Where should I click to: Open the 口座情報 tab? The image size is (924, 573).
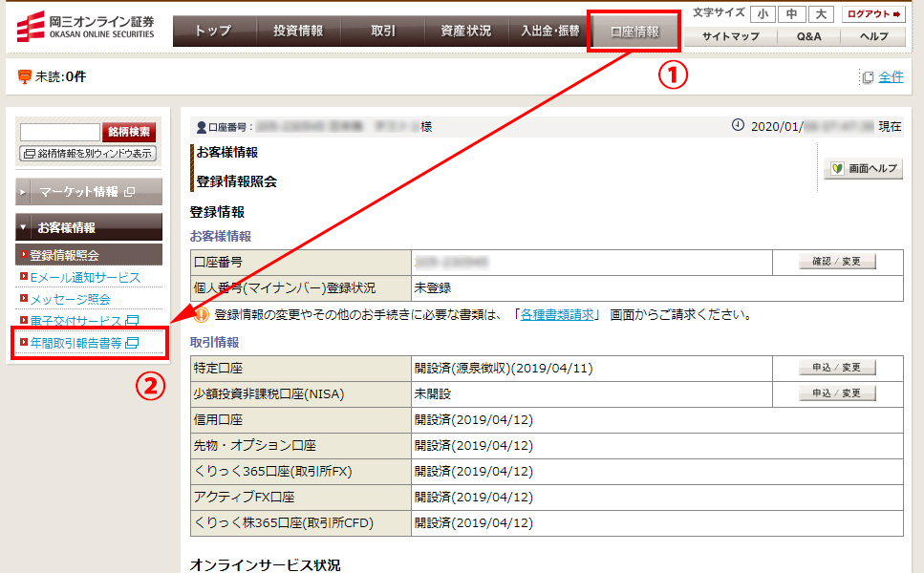pyautogui.click(x=634, y=32)
